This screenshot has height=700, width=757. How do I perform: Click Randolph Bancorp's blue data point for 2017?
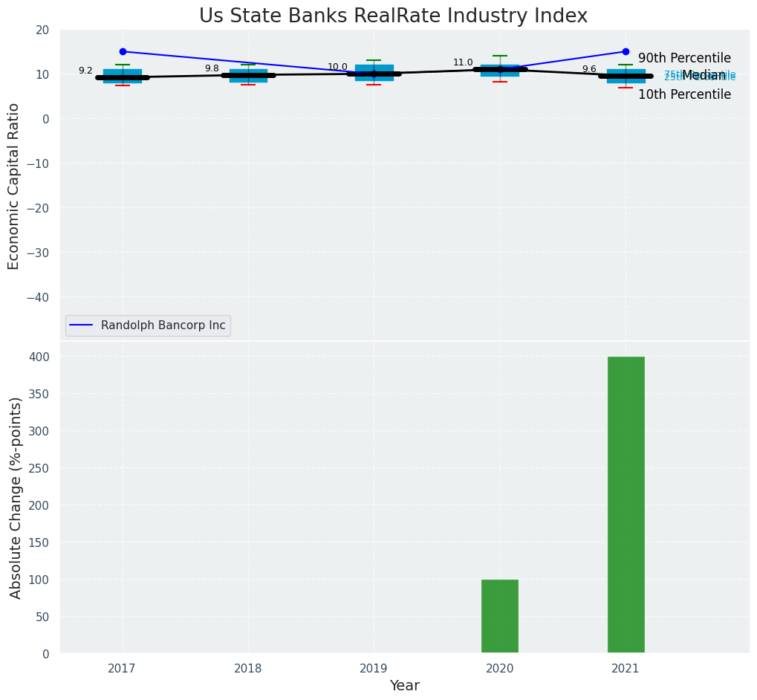(123, 52)
